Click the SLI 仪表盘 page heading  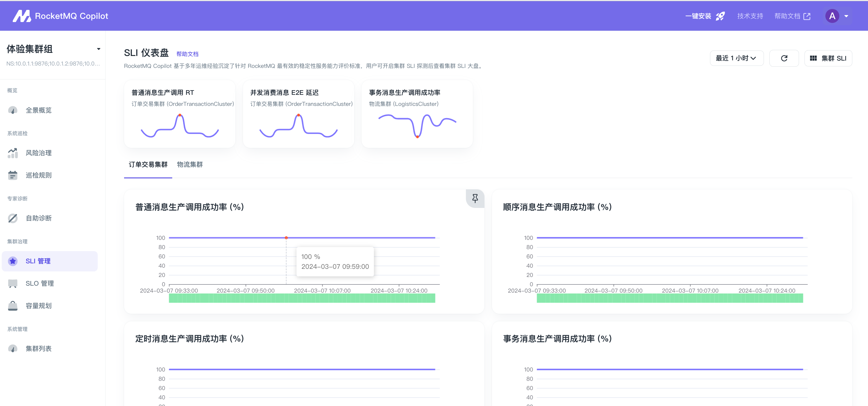[x=146, y=53]
